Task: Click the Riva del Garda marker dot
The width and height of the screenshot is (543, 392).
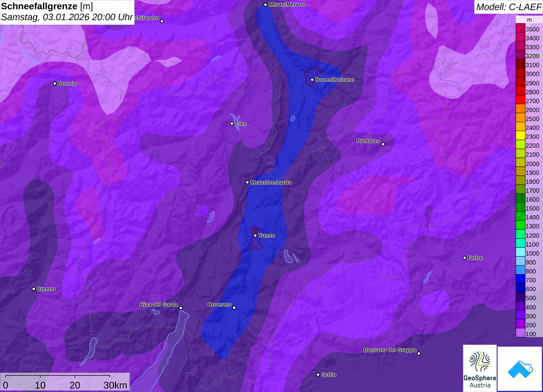Action: pyautogui.click(x=181, y=308)
